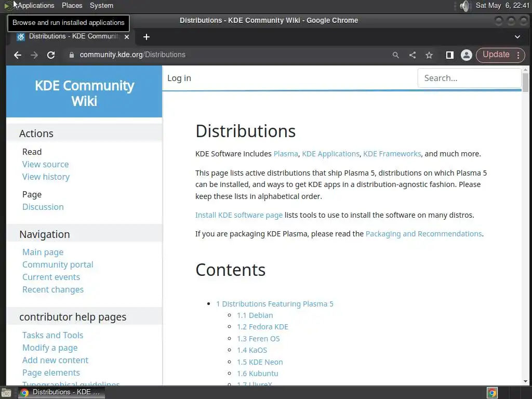Click the date and time in the panel
The image size is (532, 399).
coord(502,5)
